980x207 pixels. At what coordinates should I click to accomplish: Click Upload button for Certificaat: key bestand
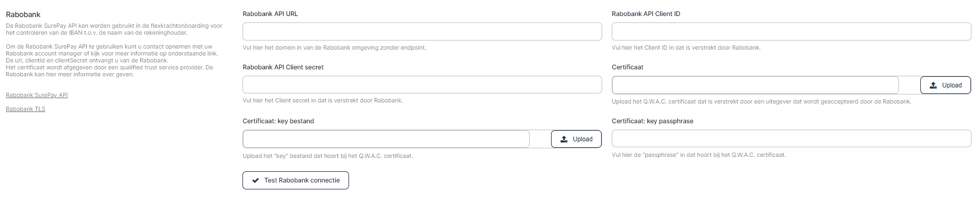tap(576, 139)
